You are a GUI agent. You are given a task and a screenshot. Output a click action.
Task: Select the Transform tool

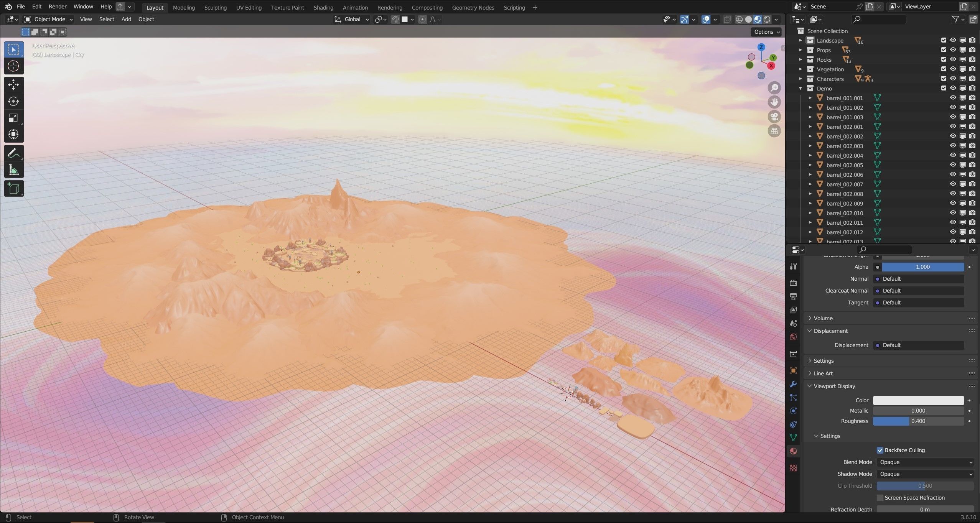pos(13,134)
